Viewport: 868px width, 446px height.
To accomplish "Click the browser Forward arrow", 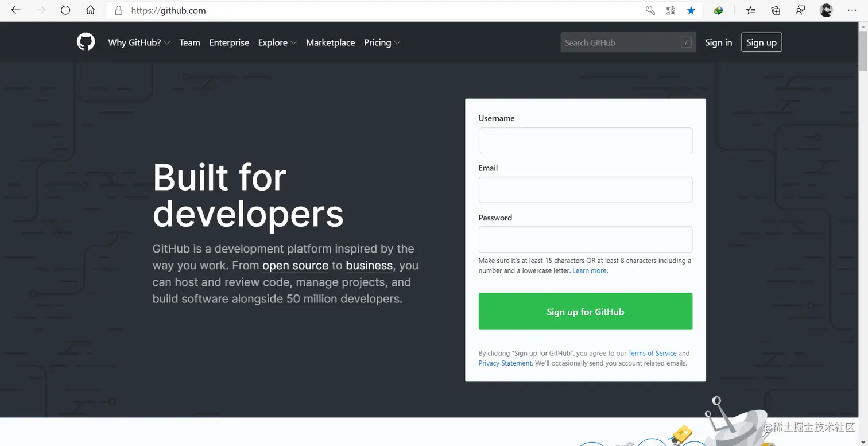I will [41, 10].
